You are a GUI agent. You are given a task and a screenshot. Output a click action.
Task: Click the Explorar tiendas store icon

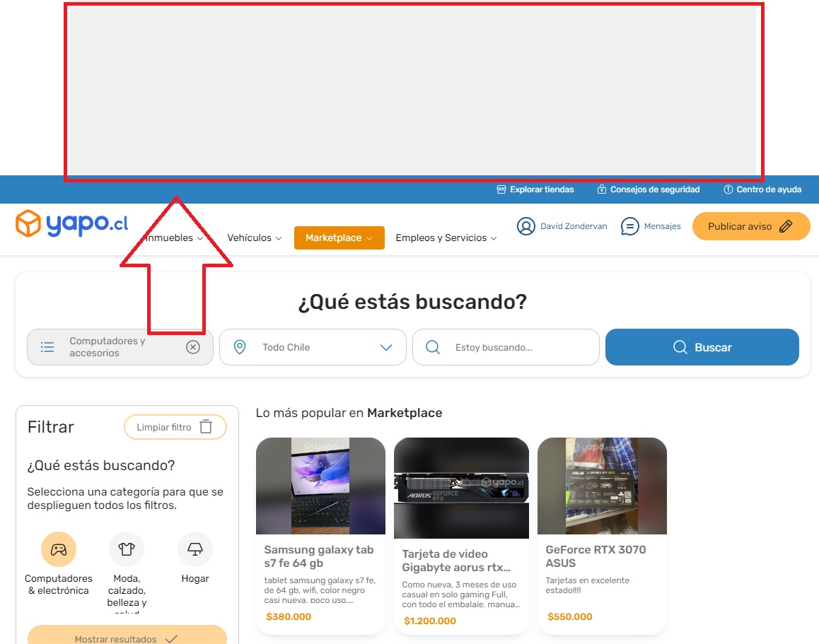coord(501,189)
